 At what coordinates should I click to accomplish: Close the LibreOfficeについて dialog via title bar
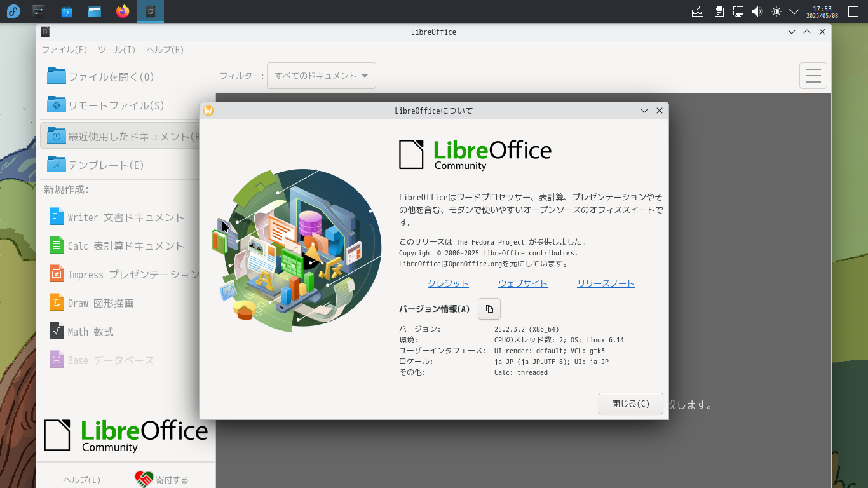coord(660,111)
